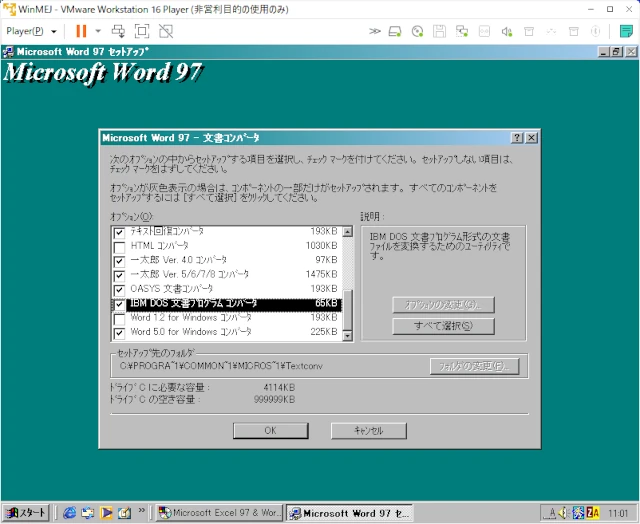Click the options list scrollbar thumb

(347, 310)
